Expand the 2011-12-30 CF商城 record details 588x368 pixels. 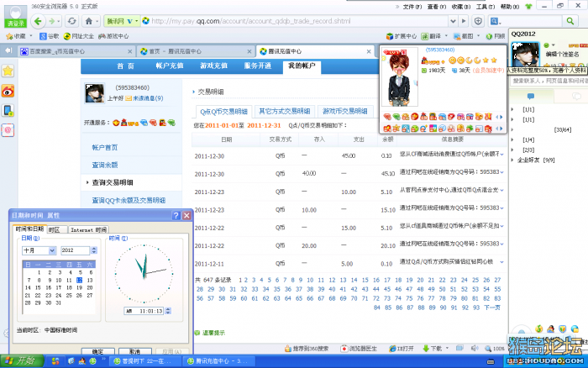(501, 155)
